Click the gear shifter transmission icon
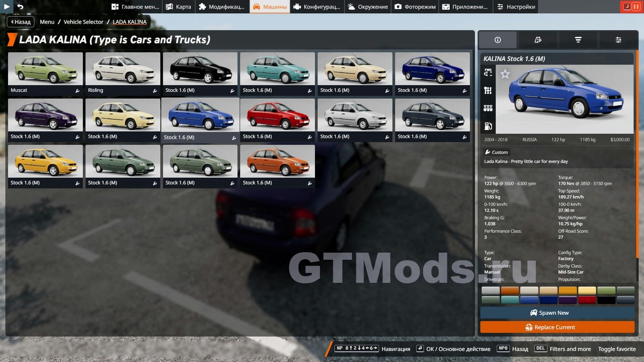Image resolution: width=644 pixels, height=362 pixels. click(488, 90)
